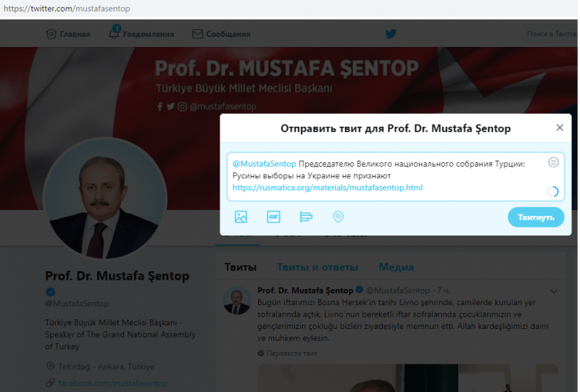580x392 pixels.
Task: Click the bell icon for notifications
Action: (x=114, y=33)
